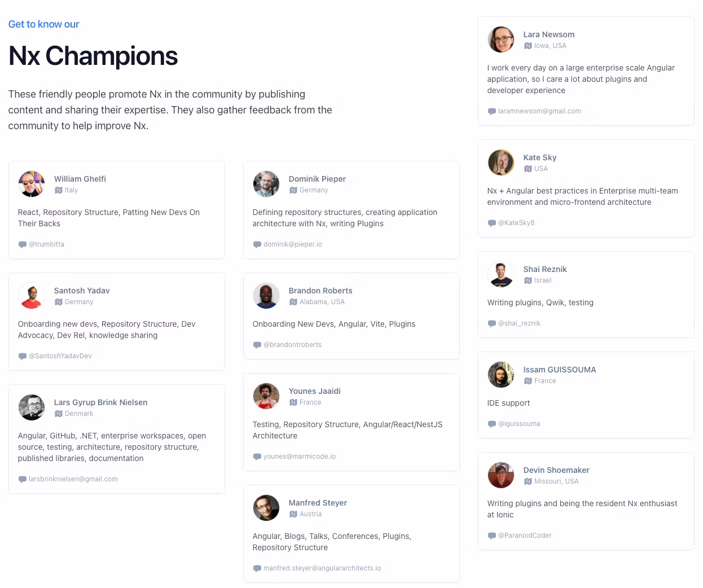Click Shai Reznik's profile photo
Viewport: 703px width, 588px height.
click(x=501, y=274)
